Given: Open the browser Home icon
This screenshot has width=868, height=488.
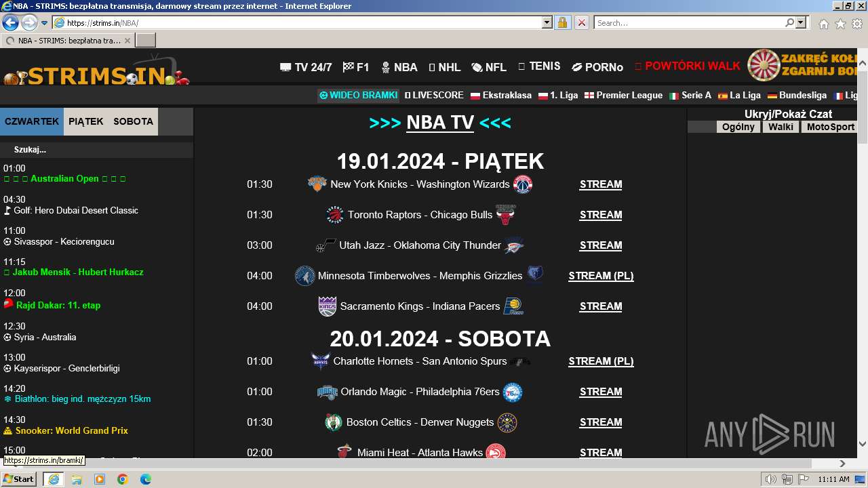Looking at the screenshot, I should click(823, 23).
